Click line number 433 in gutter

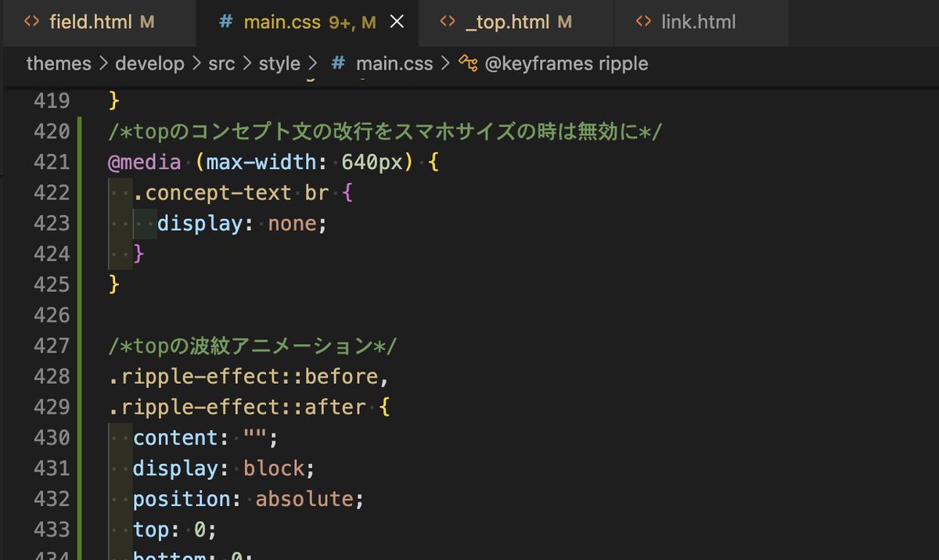(x=52, y=529)
